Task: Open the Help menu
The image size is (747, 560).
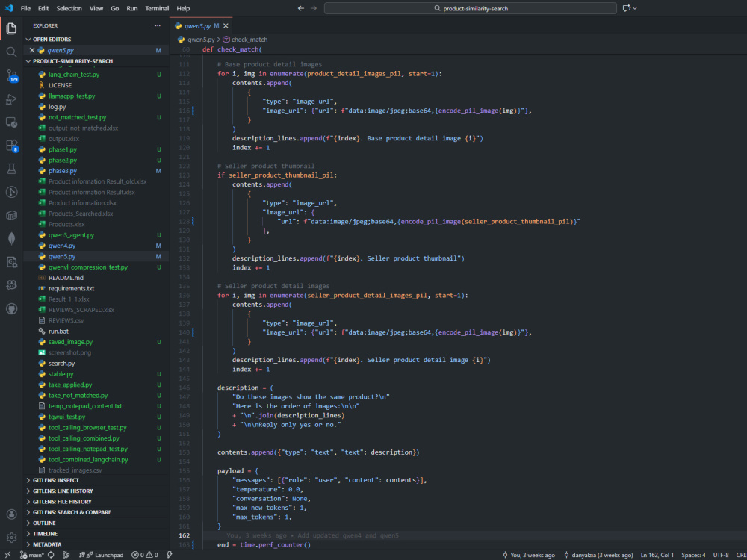Action: (183, 8)
